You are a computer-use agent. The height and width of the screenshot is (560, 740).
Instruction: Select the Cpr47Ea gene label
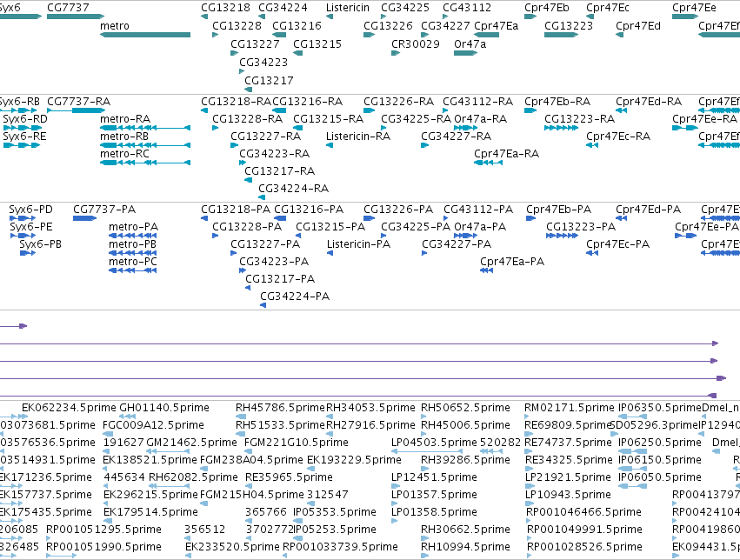[x=496, y=26]
